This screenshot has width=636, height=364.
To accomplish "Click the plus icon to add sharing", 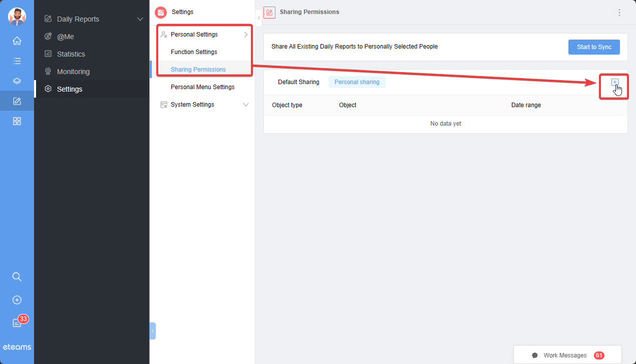I will [615, 83].
